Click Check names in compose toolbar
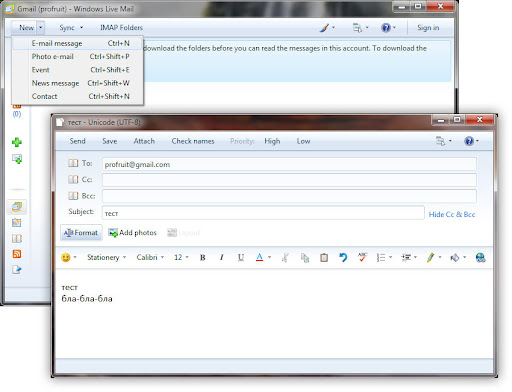This screenshot has height=392, width=512. pyautogui.click(x=193, y=141)
